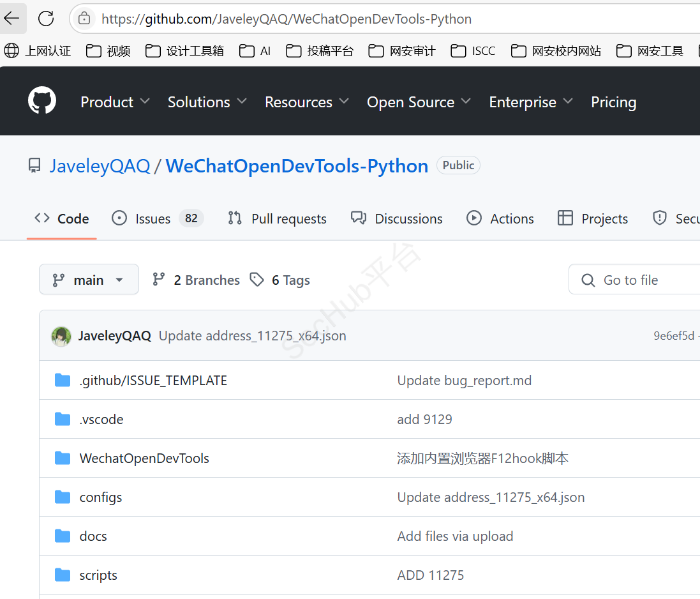The height and width of the screenshot is (599, 700).
Task: Expand the Open Source menu
Action: (419, 102)
